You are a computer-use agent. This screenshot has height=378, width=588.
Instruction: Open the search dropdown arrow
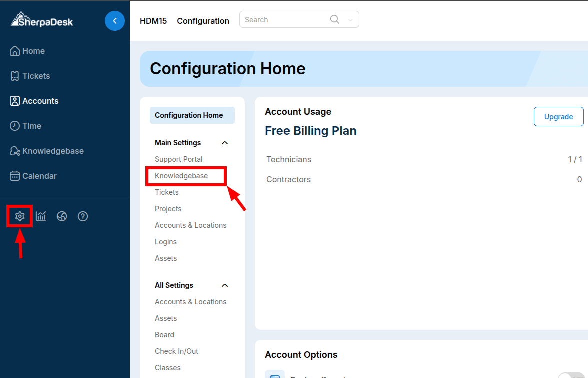click(350, 19)
